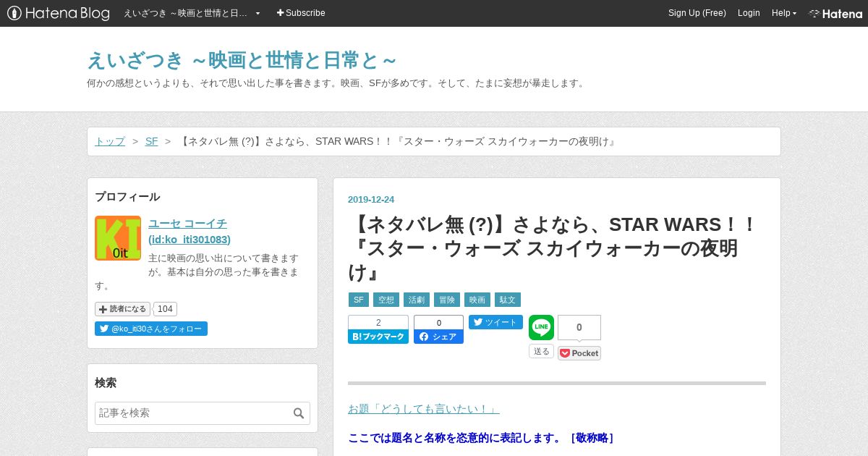
Task: Share via the LINE icon
Action: (541, 327)
